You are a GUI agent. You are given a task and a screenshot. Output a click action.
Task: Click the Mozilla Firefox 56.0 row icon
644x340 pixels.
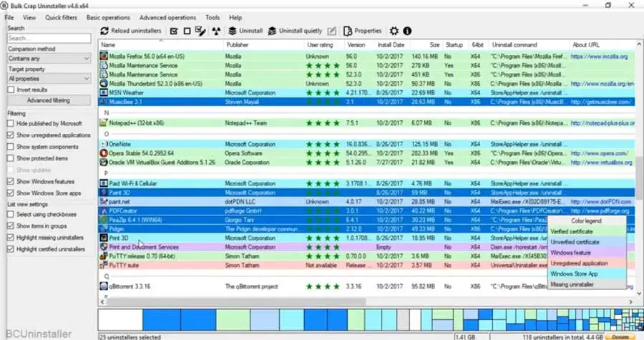(x=104, y=57)
